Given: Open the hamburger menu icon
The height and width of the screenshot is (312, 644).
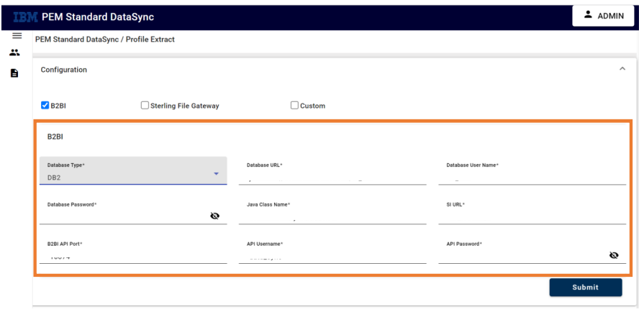Looking at the screenshot, I should 17,36.
